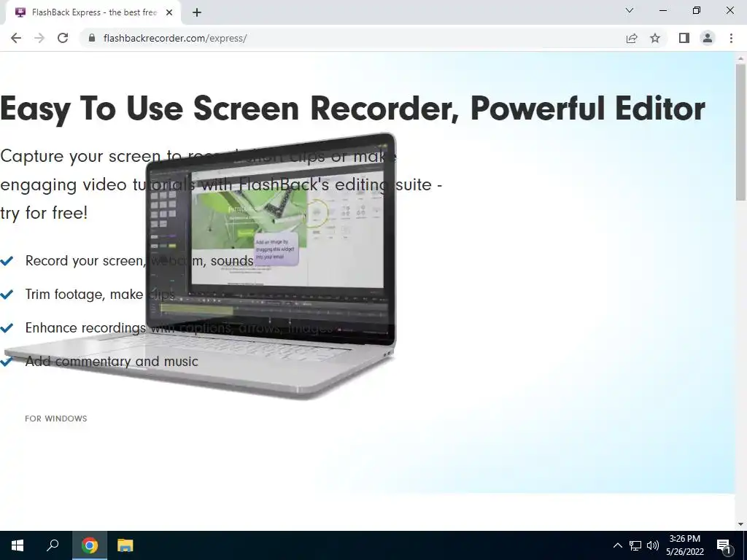Open Chrome side panel

pyautogui.click(x=684, y=38)
